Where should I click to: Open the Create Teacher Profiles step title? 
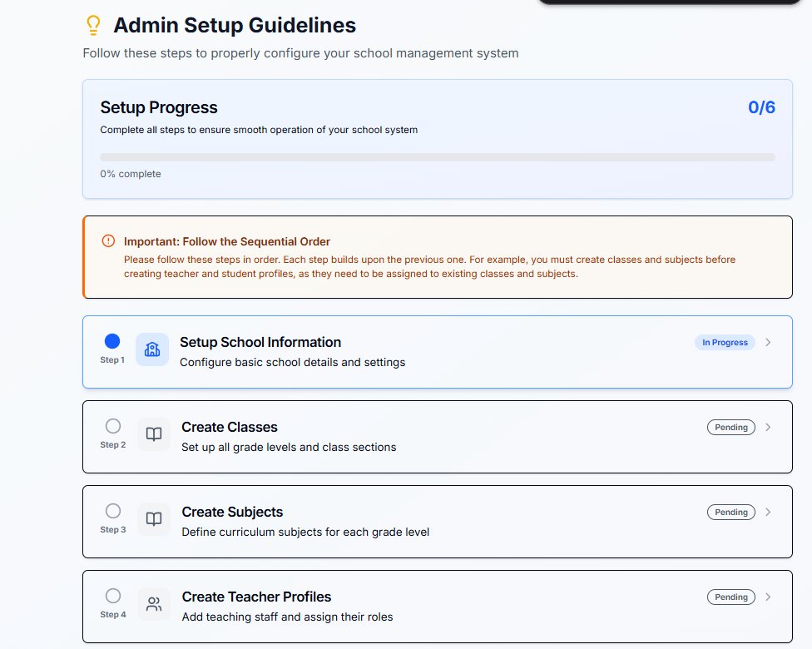click(x=256, y=597)
